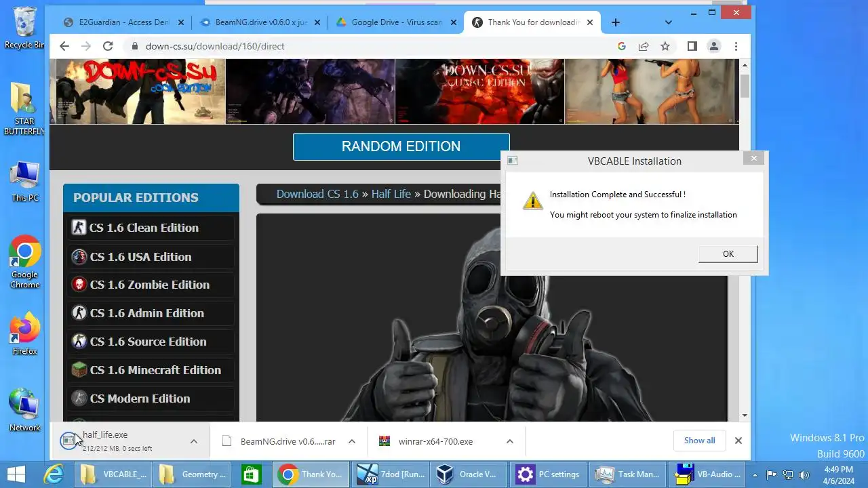Screen dimensions: 868x488
Task: Click the network tray icon
Action: [x=788, y=474]
